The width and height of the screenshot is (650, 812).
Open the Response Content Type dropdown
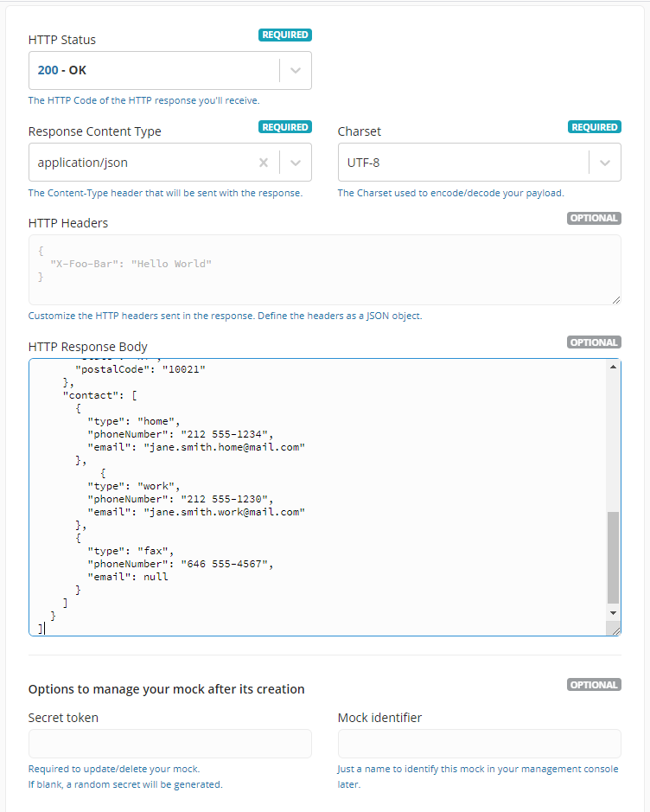[295, 162]
